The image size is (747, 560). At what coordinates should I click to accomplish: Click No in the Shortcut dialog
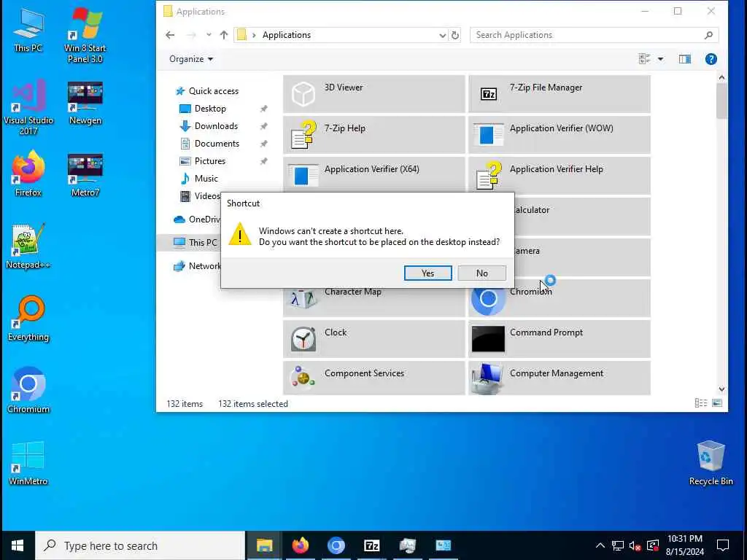[481, 273]
